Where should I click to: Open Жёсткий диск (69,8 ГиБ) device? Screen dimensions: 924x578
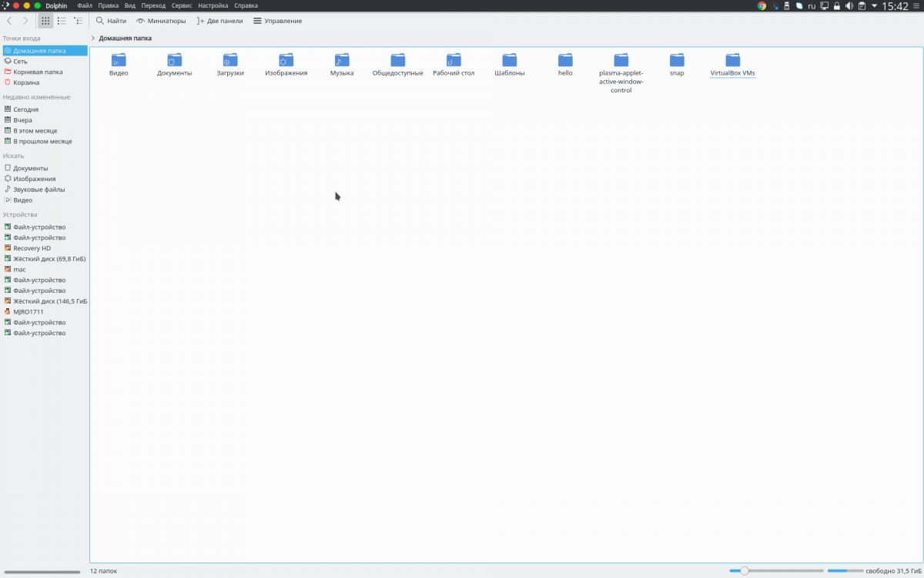tap(45, 259)
